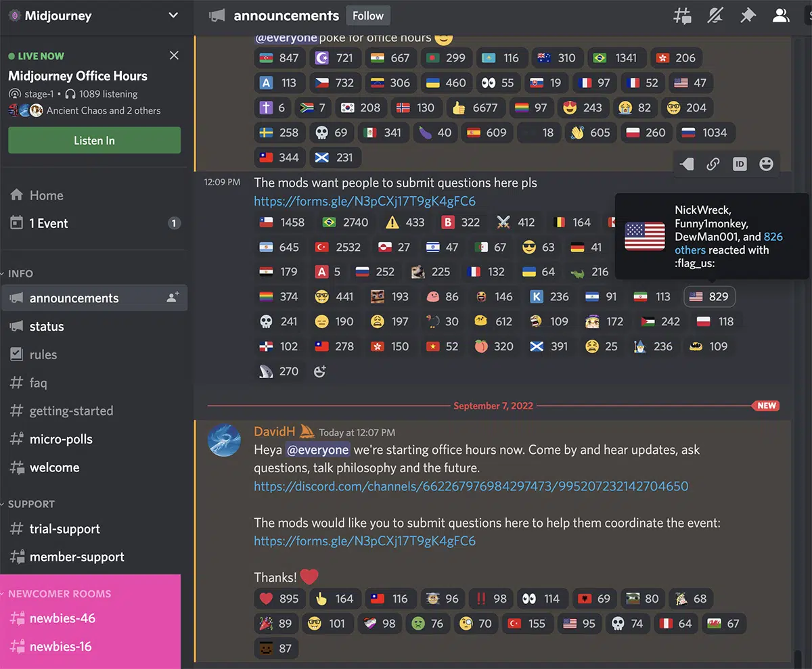Toggle the US flag reaction on DavidH's message
The width and height of the screenshot is (812, 669).
(579, 623)
